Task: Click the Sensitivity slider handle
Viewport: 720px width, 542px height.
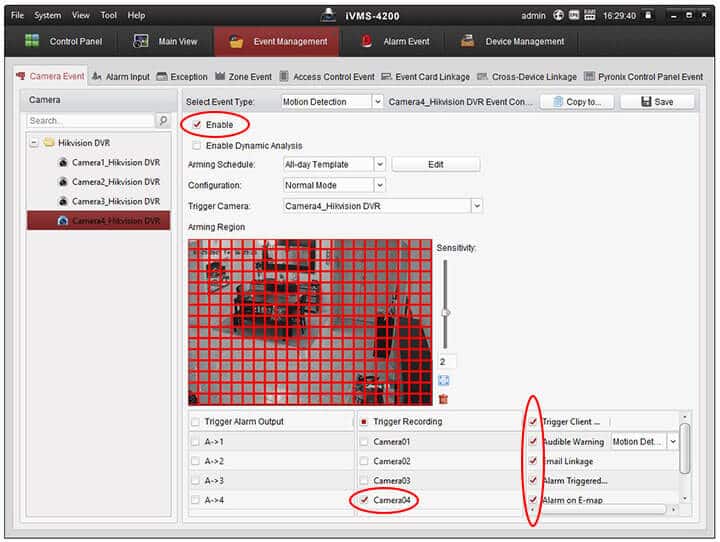Action: pos(445,313)
